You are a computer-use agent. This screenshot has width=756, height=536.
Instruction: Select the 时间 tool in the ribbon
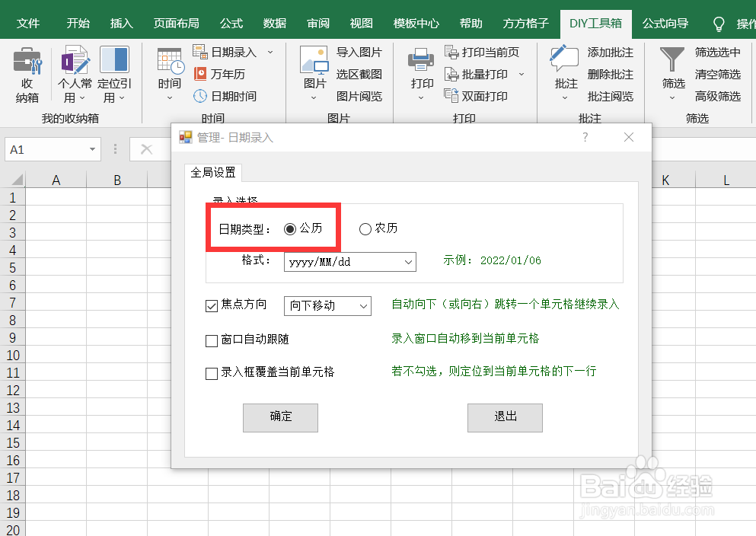tap(169, 74)
